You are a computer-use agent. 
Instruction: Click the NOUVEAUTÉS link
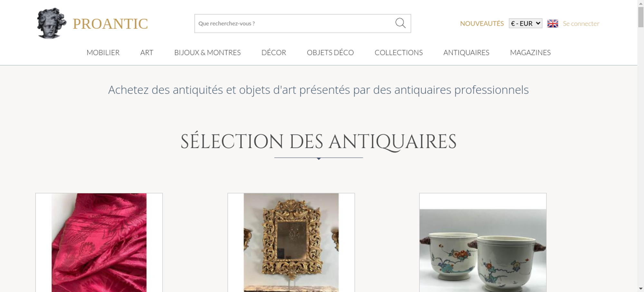coord(482,23)
